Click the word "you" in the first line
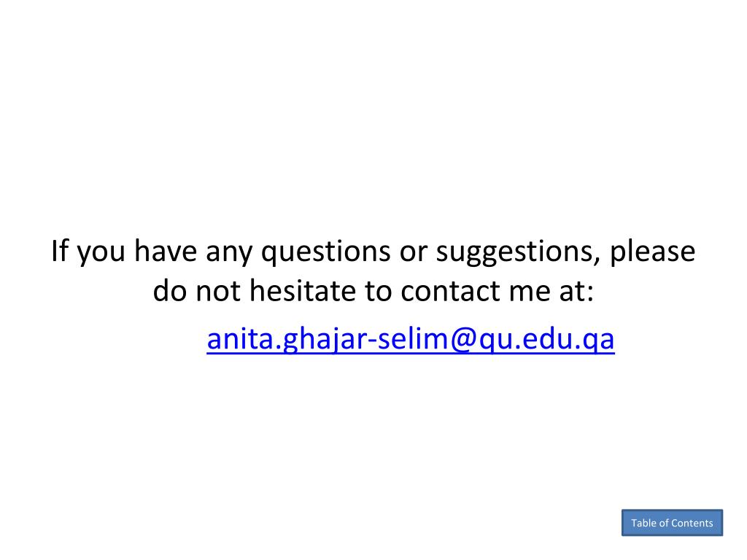Screen dimensions: 747x560 pyautogui.click(x=101, y=253)
